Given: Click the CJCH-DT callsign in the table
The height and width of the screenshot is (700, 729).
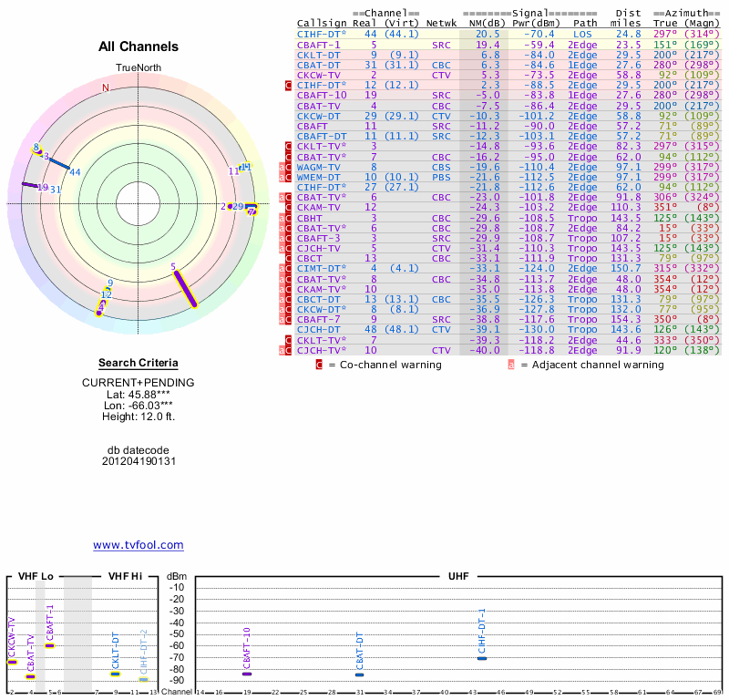Looking at the screenshot, I should click(319, 329).
